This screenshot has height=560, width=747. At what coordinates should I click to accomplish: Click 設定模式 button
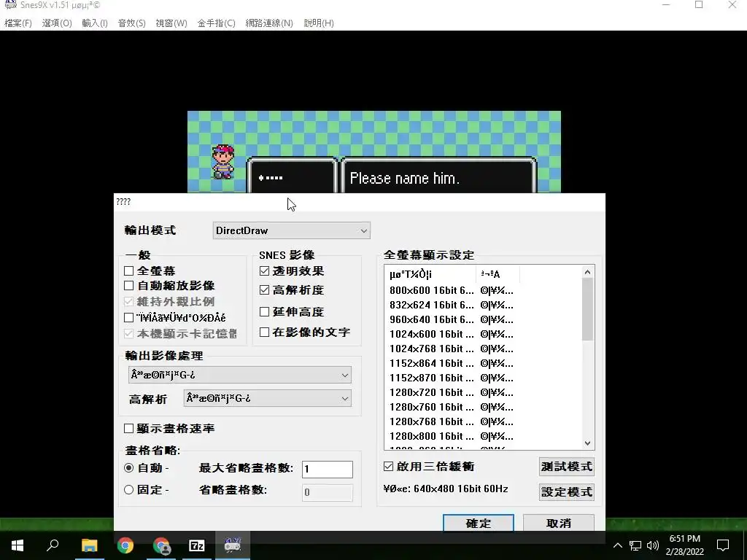[566, 491]
